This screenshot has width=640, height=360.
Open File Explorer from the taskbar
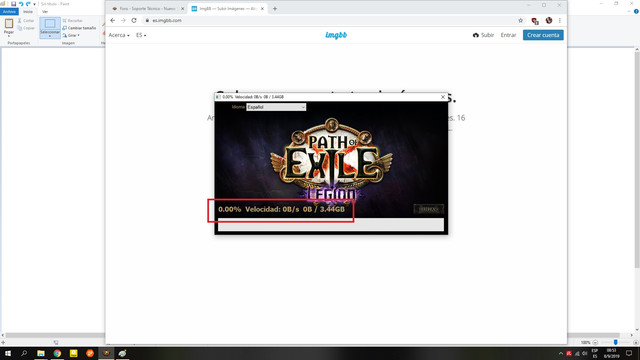coord(41,353)
